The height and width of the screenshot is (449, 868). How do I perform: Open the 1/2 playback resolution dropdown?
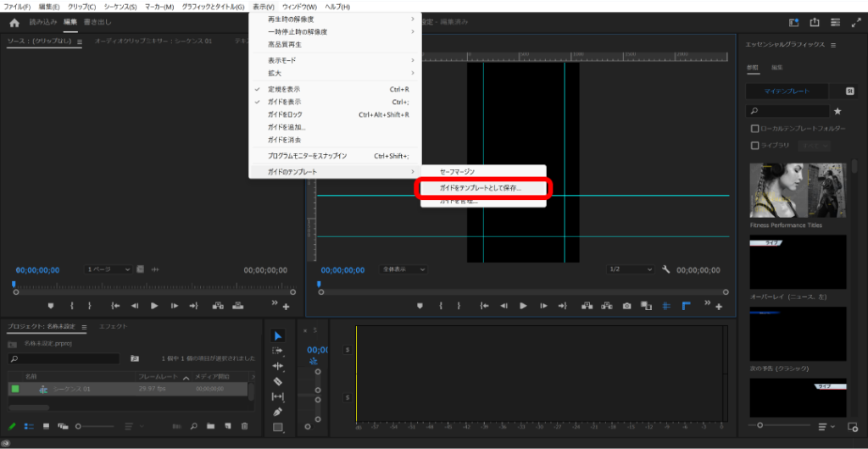coord(631,269)
